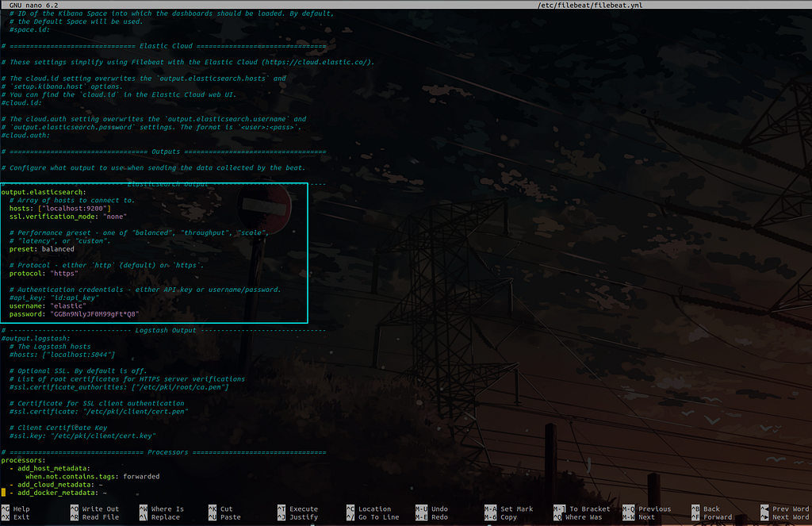Click the add_docker_metadata: line
This screenshot has height=526, width=812.
58,493
